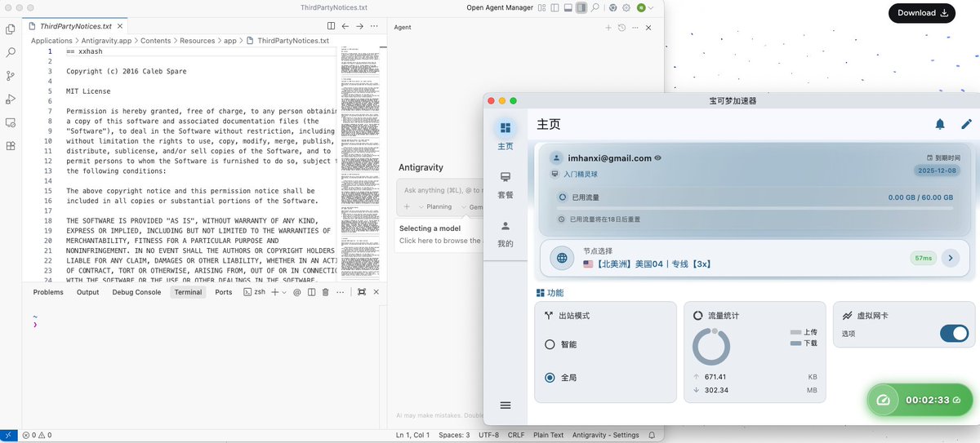Open hamburger menu in accelerator sidebar

point(506,405)
